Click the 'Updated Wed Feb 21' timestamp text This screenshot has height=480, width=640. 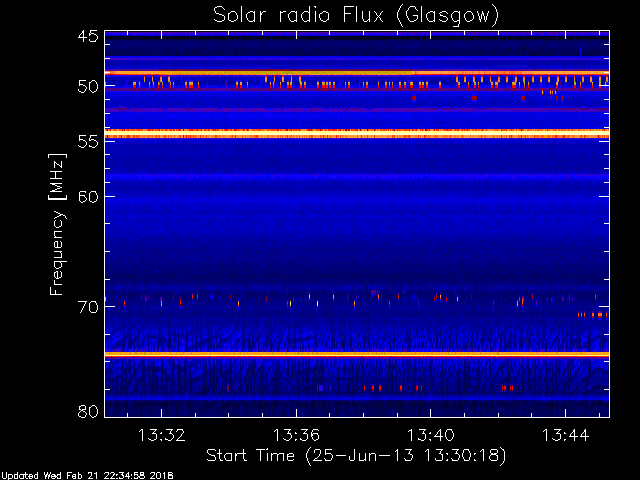click(87, 476)
